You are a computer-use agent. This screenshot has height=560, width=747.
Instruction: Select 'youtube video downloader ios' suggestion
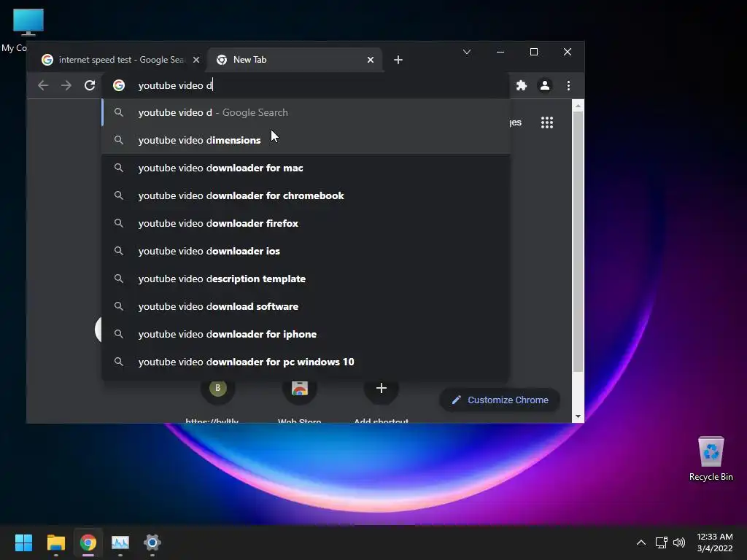pyautogui.click(x=306, y=251)
